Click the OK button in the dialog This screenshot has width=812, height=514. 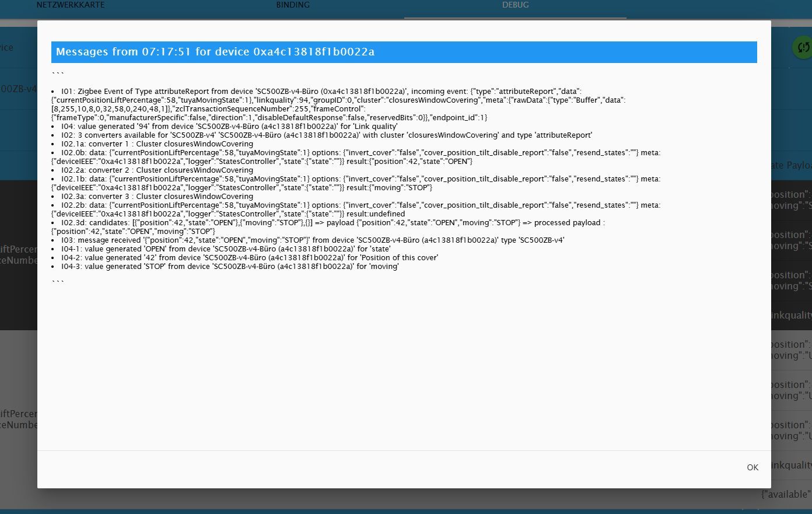click(x=752, y=467)
